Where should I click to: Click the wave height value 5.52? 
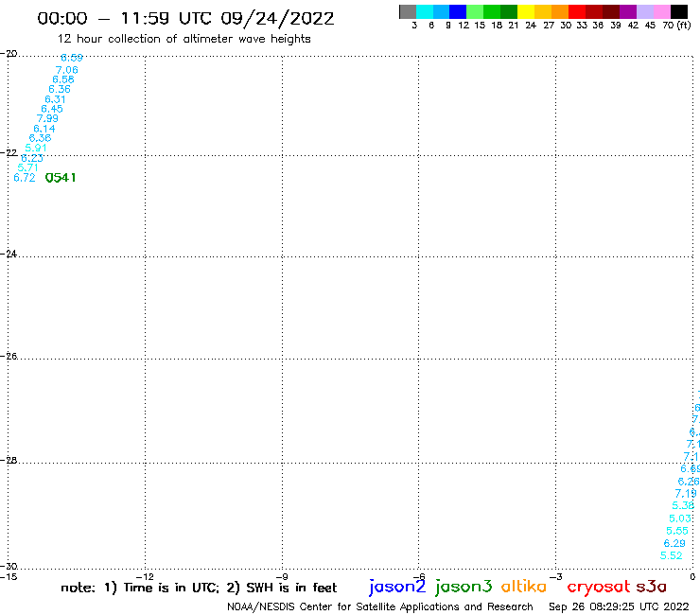tap(671, 555)
